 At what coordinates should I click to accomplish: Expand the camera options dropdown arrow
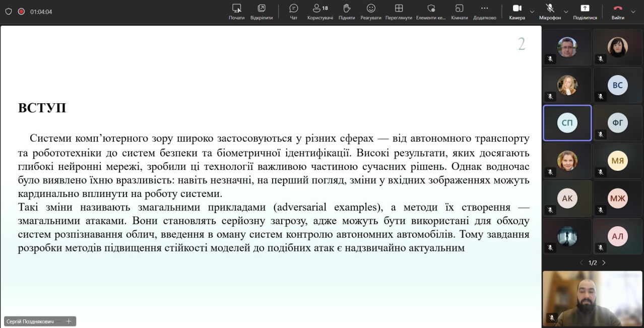click(x=532, y=12)
